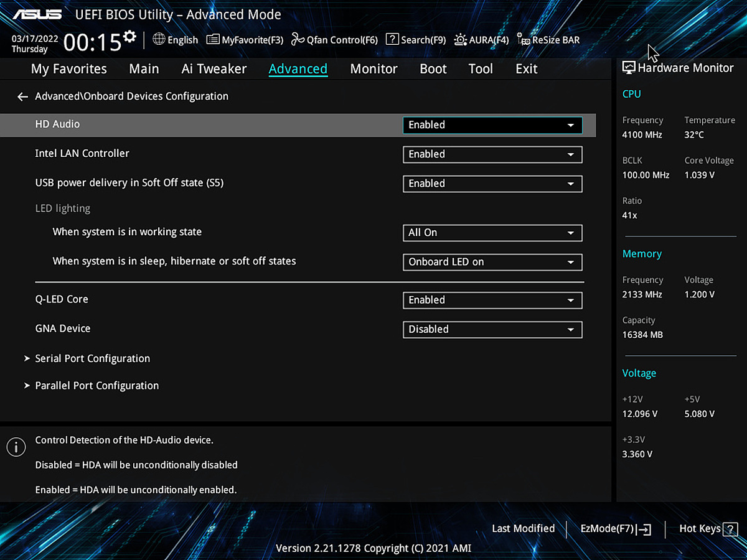Open the GNA Device dropdown
Viewport: 747px width, 560px height.
click(492, 329)
